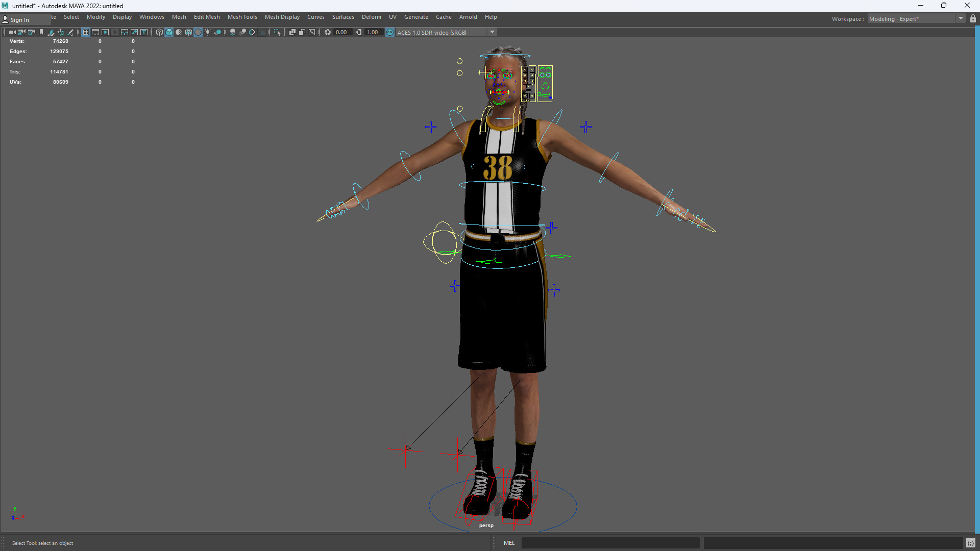Switch to Wireframe shading icon
The height and width of the screenshot is (551, 980).
click(159, 32)
